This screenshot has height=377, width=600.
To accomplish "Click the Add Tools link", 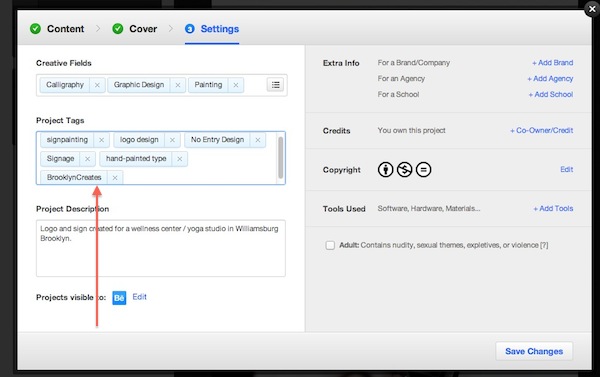I will [553, 209].
